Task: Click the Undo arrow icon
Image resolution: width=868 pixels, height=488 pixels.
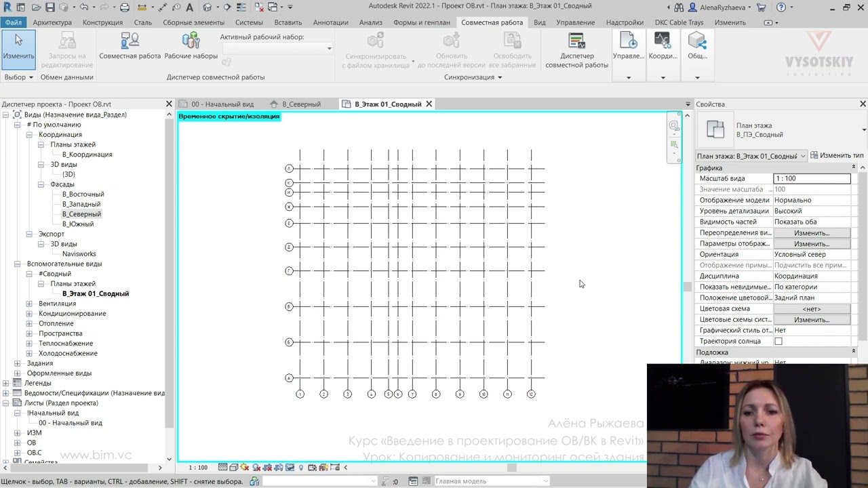Action: pyautogui.click(x=84, y=7)
